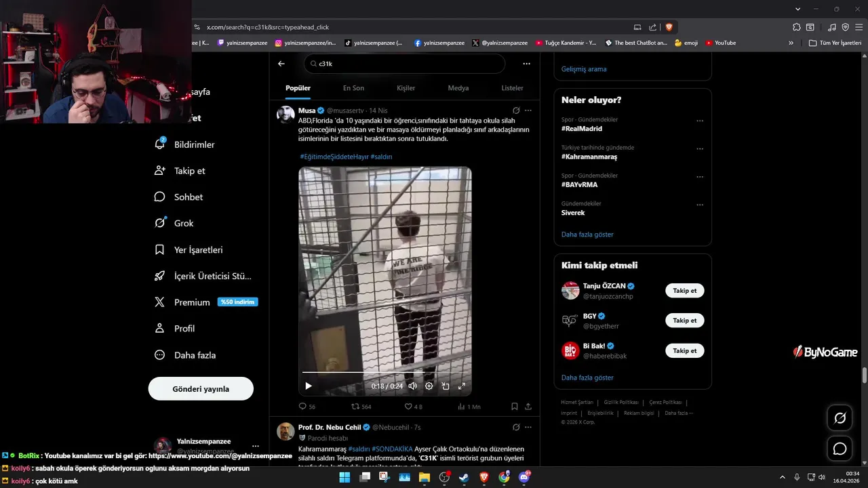
Task: Open Steam from taskbar
Action: 464,477
